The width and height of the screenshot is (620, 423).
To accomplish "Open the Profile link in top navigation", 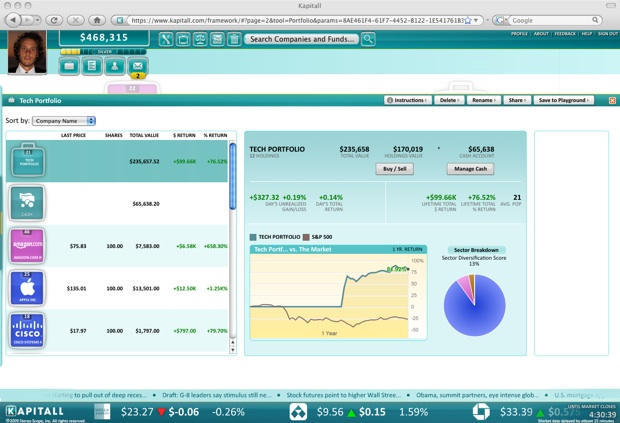I will click(519, 34).
